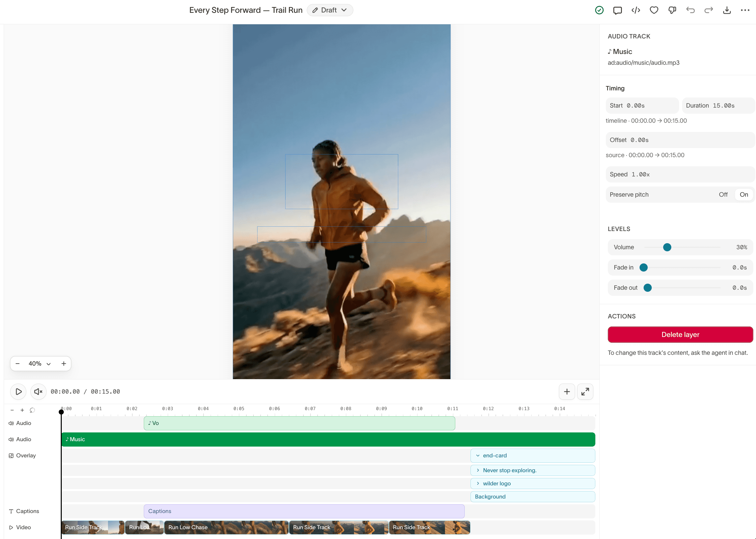
Task: Click the speaker icon of the Vo audio track
Action: (11, 423)
